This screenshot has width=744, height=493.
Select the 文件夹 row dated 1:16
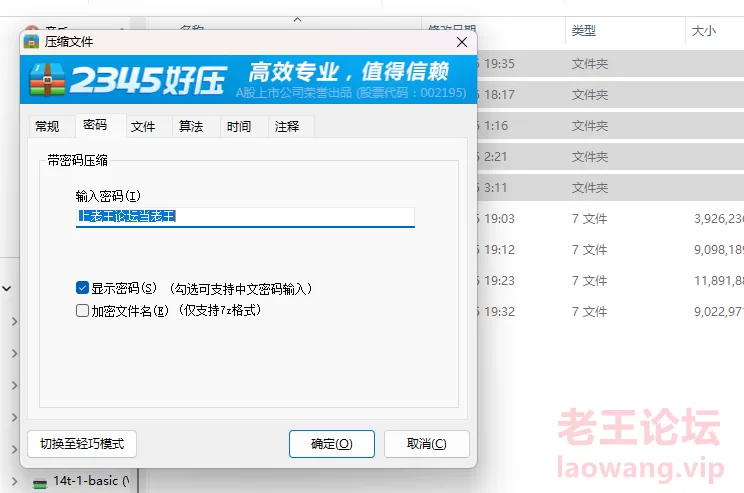point(610,126)
